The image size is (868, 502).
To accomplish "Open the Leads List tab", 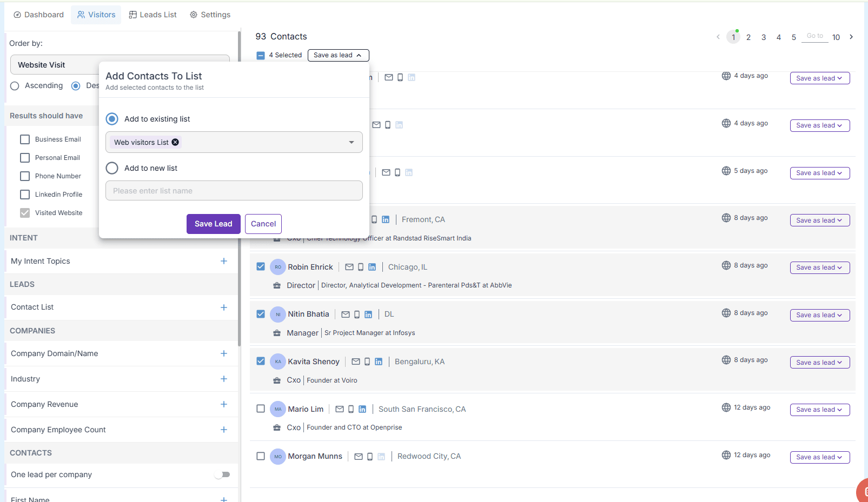I will tap(153, 15).
